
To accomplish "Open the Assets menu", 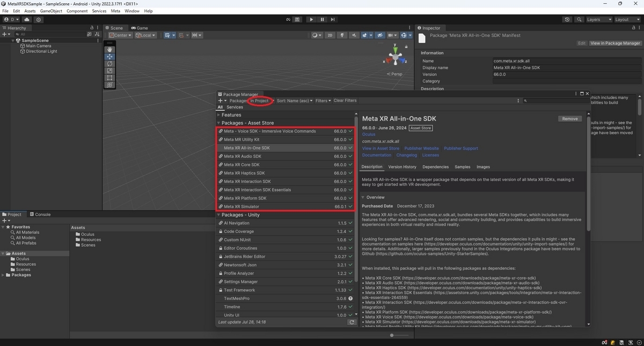I will coord(30,11).
